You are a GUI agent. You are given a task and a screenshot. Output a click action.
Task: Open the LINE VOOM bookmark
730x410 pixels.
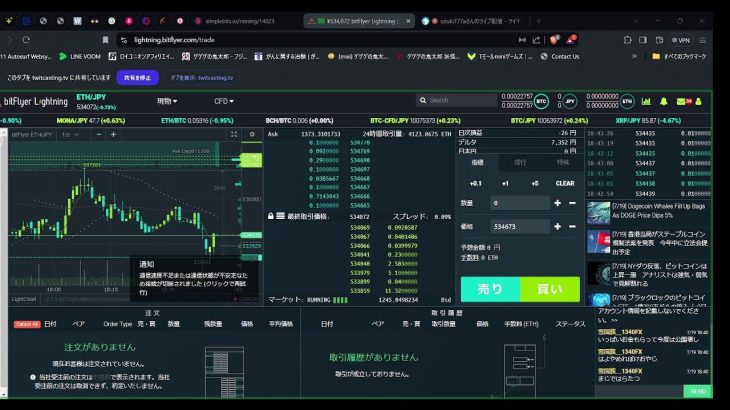coord(80,56)
